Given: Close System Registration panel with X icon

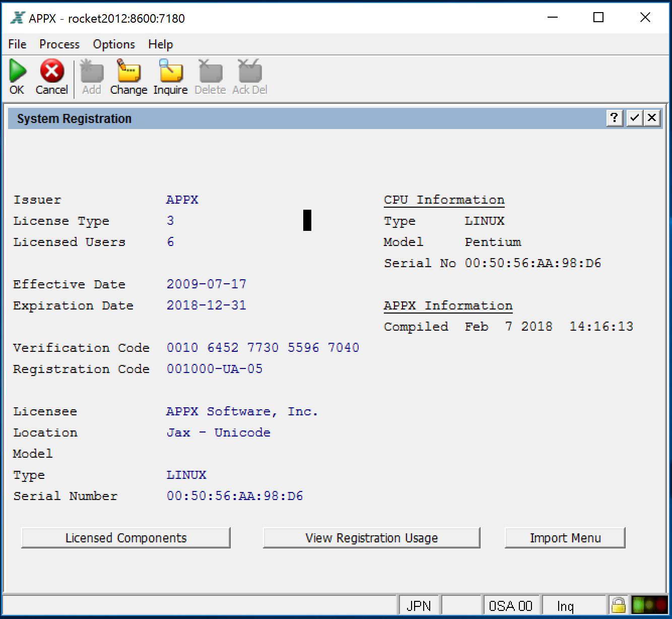Looking at the screenshot, I should click(652, 118).
